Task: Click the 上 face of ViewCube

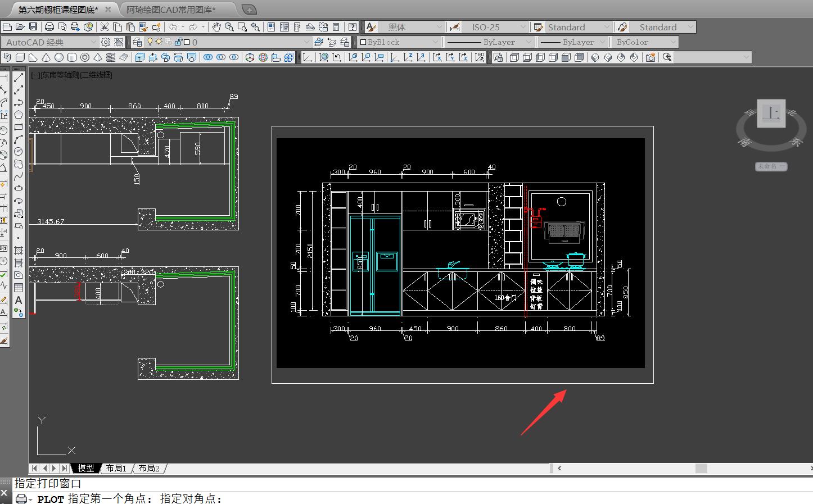Action: point(771,114)
